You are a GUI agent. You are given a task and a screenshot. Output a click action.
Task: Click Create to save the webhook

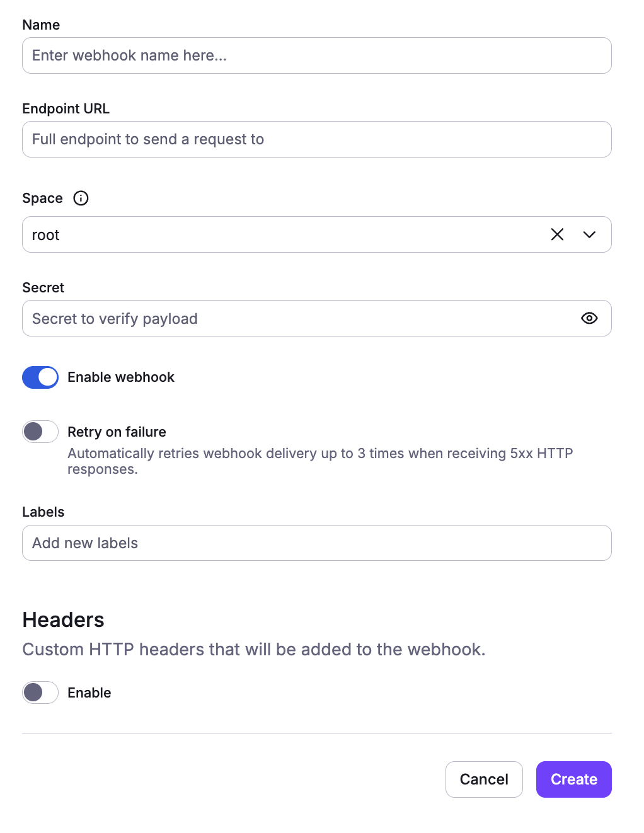(x=573, y=779)
